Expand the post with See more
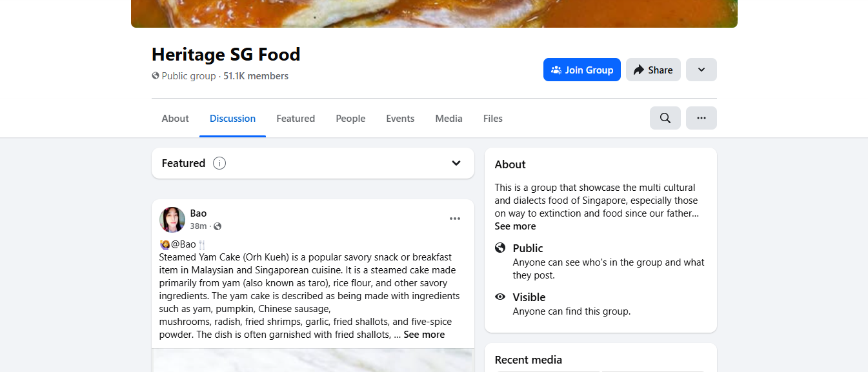868x372 pixels. click(x=424, y=335)
